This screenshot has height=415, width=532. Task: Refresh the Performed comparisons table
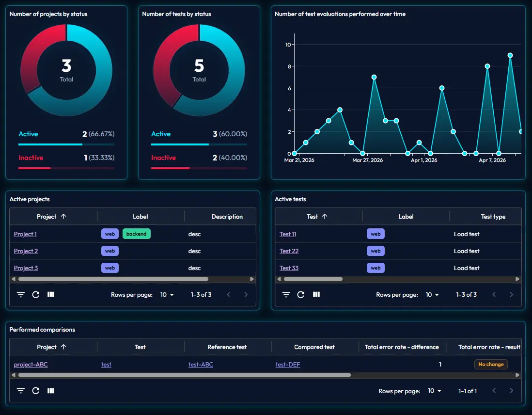click(x=36, y=391)
